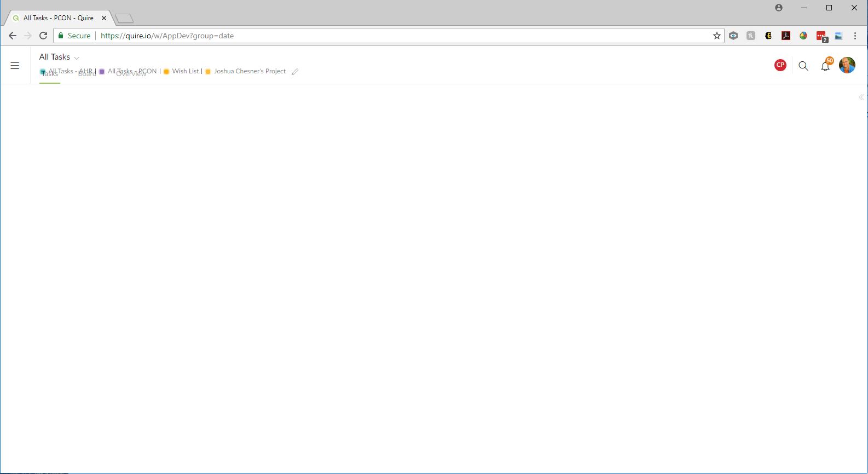Click the pencil edit icon beside project list

point(295,72)
